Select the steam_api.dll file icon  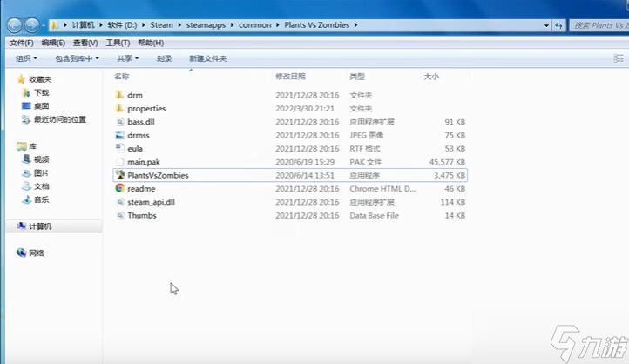pyautogui.click(x=119, y=202)
